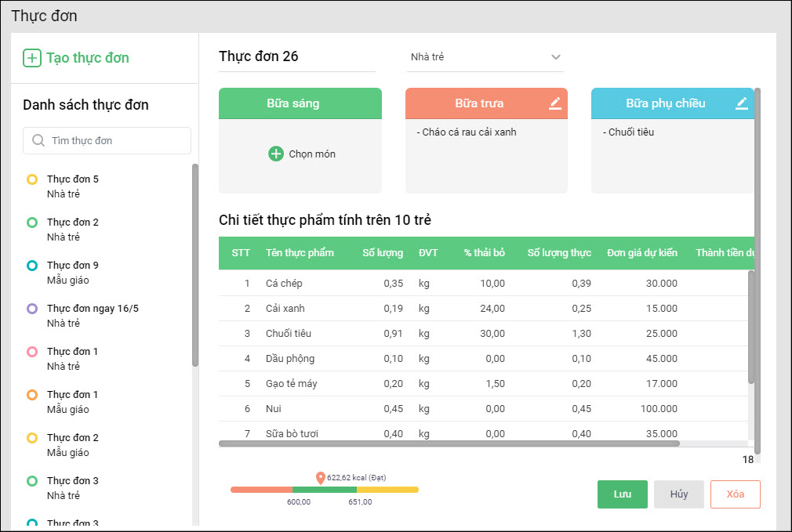Image resolution: width=792 pixels, height=532 pixels.
Task: Click the green plus Chọn món icon
Action: pyautogui.click(x=276, y=154)
